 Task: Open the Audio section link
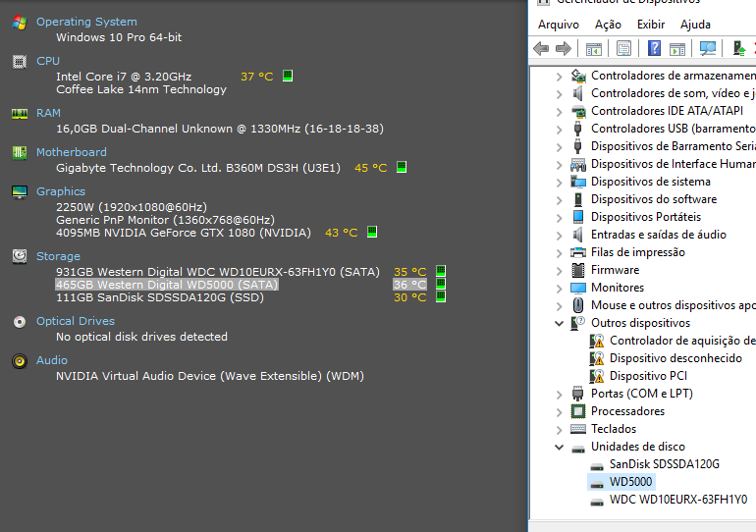coord(52,360)
